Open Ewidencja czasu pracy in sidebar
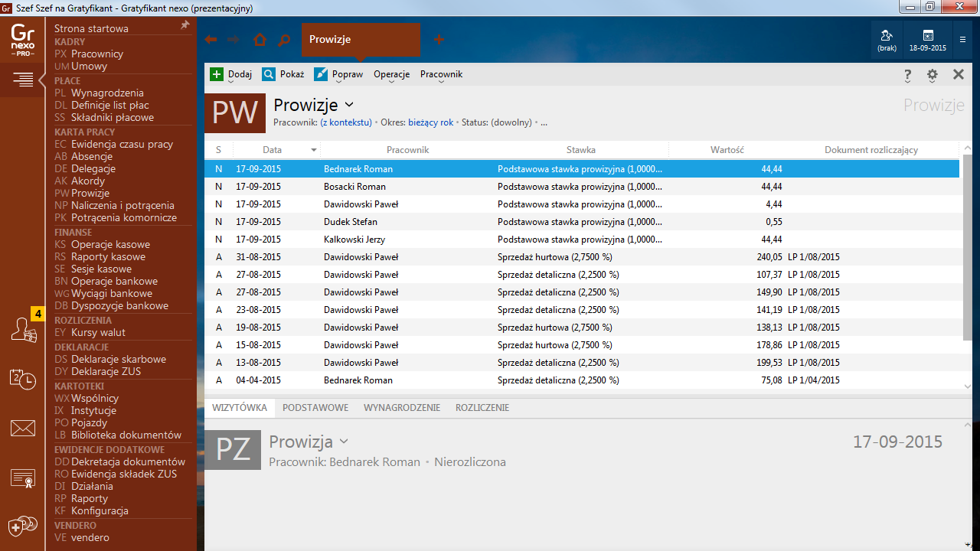Image resolution: width=980 pixels, height=551 pixels. 122,144
